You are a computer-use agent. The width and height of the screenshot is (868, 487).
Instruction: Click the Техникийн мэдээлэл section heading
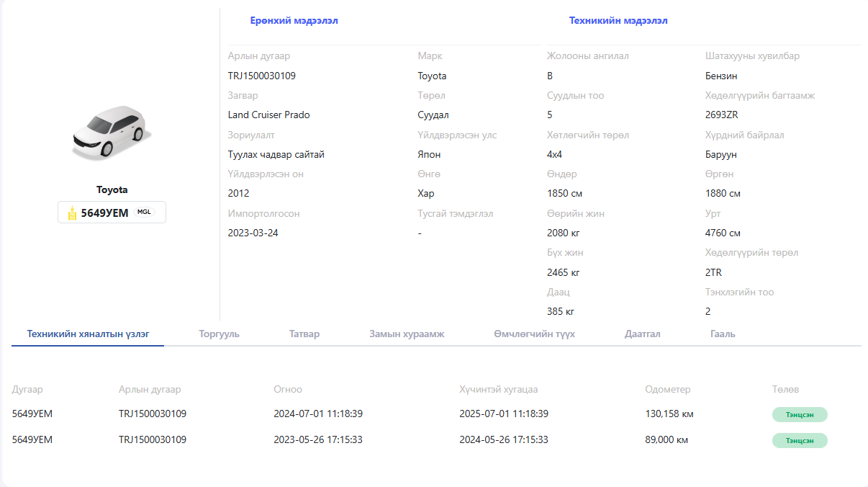(x=618, y=21)
